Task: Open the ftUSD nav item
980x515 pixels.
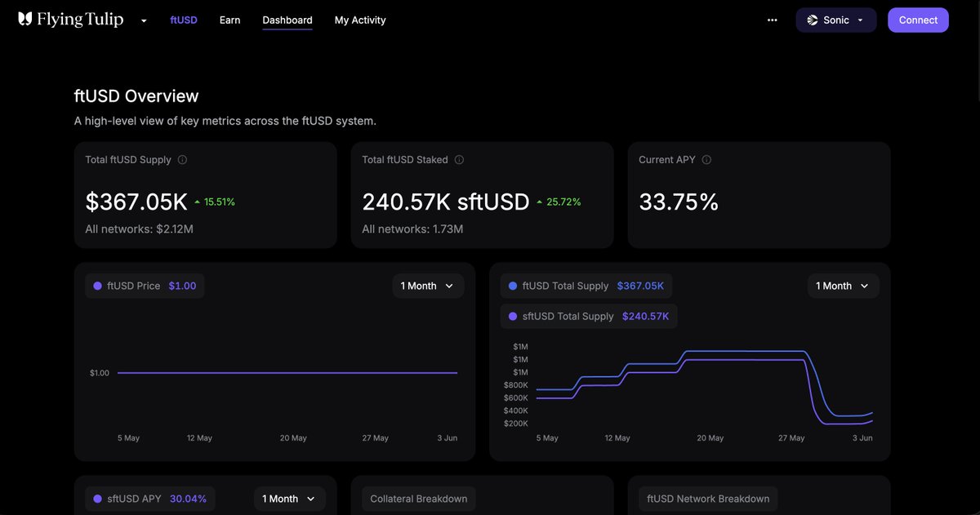Action: (184, 20)
